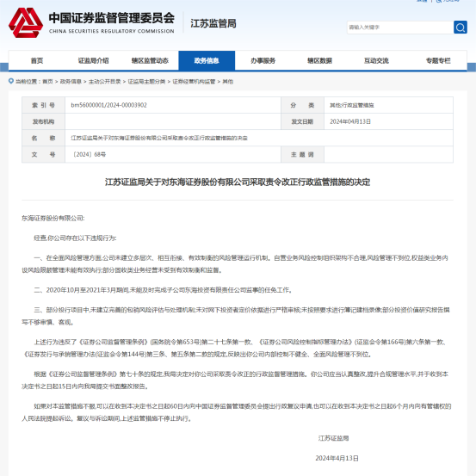Screen dimensions: 476x476
Task: Open the 证监局介绍 navigation tab
Action: [x=94, y=61]
